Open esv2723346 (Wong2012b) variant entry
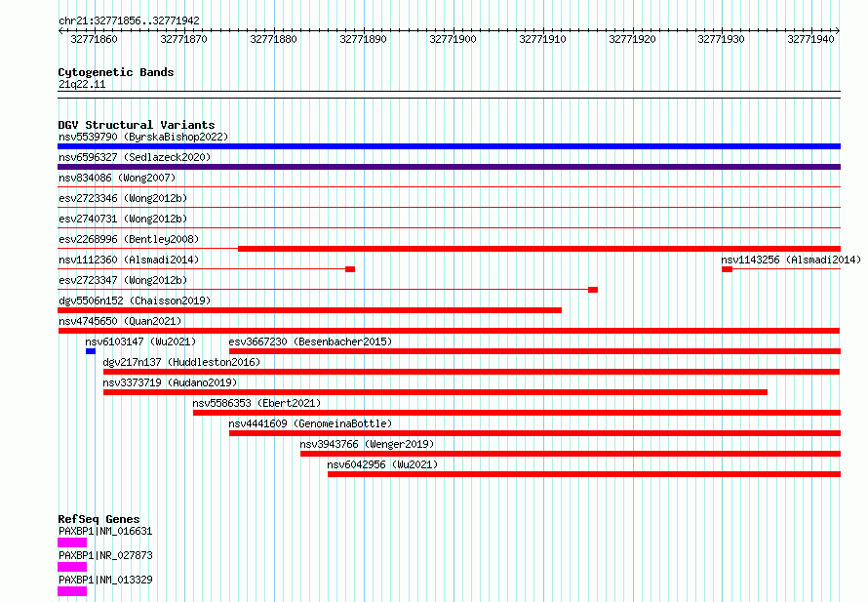 pyautogui.click(x=123, y=198)
